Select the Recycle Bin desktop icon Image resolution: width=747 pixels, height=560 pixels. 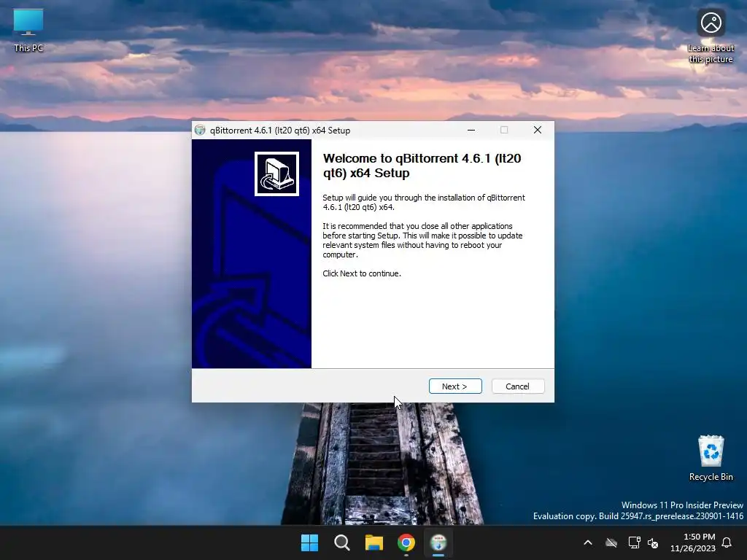point(711,458)
